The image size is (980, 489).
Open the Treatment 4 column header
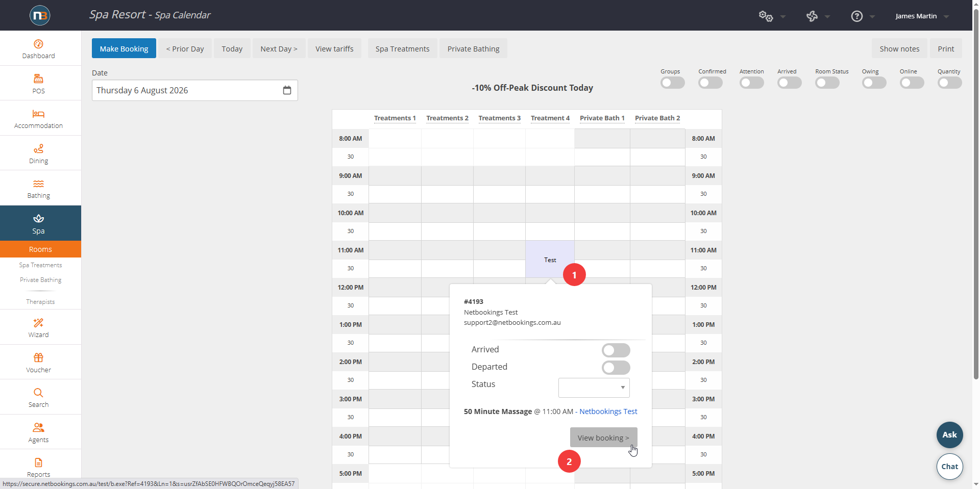click(x=550, y=118)
